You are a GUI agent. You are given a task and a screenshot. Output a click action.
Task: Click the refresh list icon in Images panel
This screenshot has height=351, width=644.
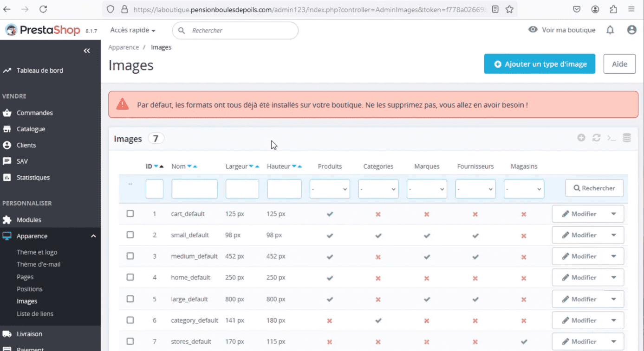(597, 138)
